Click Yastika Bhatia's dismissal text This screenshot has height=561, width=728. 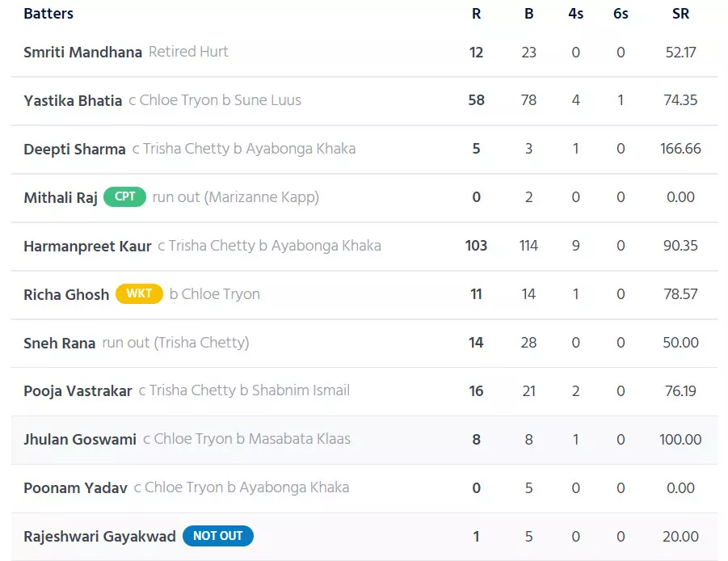(214, 100)
